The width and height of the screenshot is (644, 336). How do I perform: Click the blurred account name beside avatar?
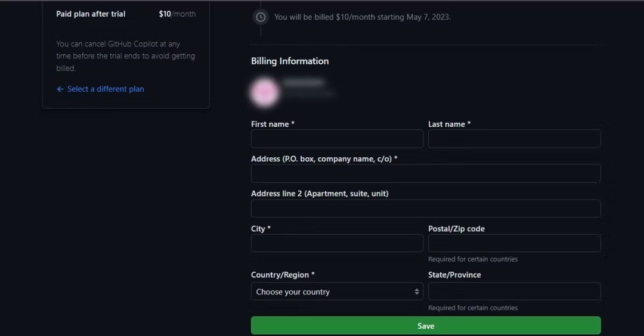pos(304,83)
